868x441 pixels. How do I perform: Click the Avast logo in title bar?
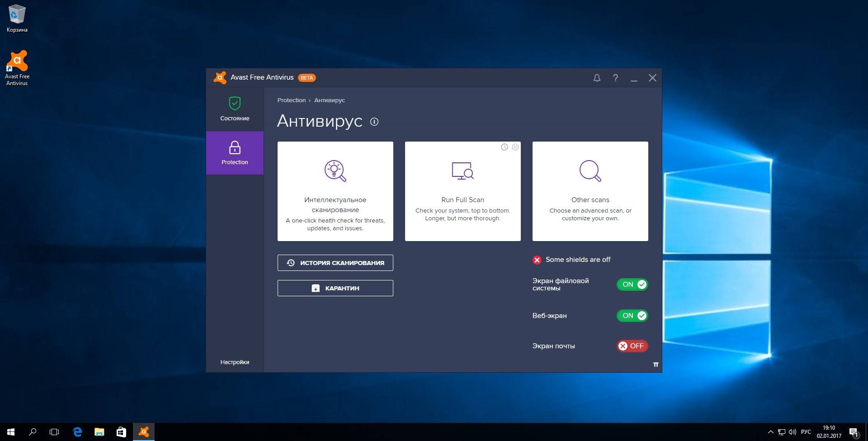220,78
